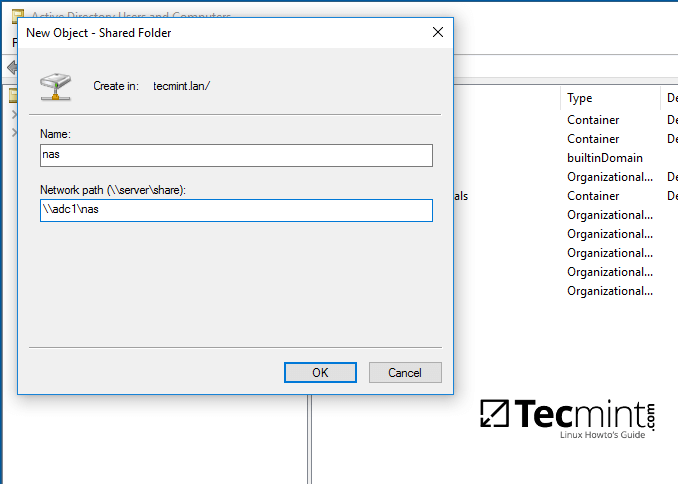Click the tecmint.lan/ Create in label
The height and width of the screenshot is (484, 678).
coord(181,86)
